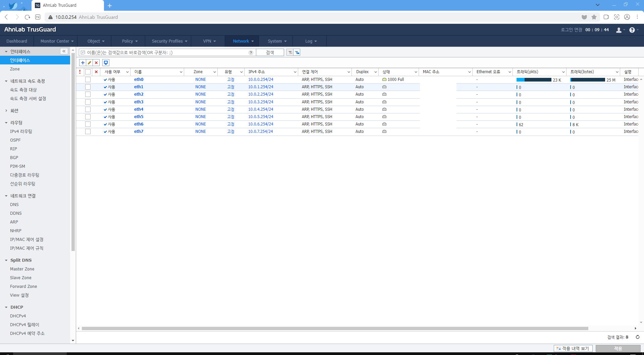Click the eth0 bytes traffic bar
The image size is (644, 355).
[x=588, y=80]
